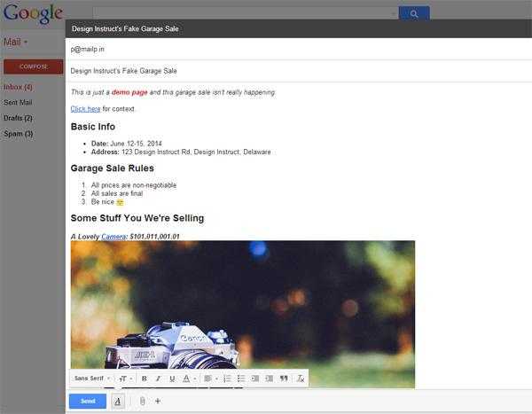Increase the indent level
Image resolution: width=532 pixels, height=414 pixels.
270,379
